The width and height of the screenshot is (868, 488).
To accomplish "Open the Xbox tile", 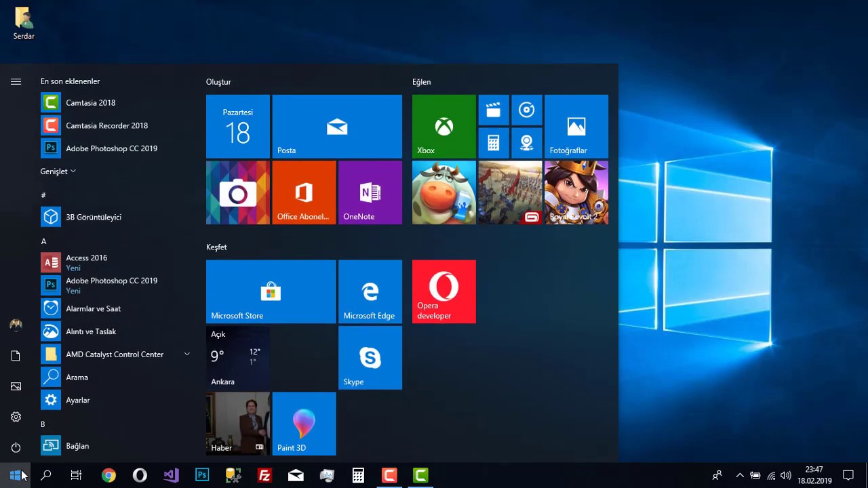I will [x=444, y=126].
